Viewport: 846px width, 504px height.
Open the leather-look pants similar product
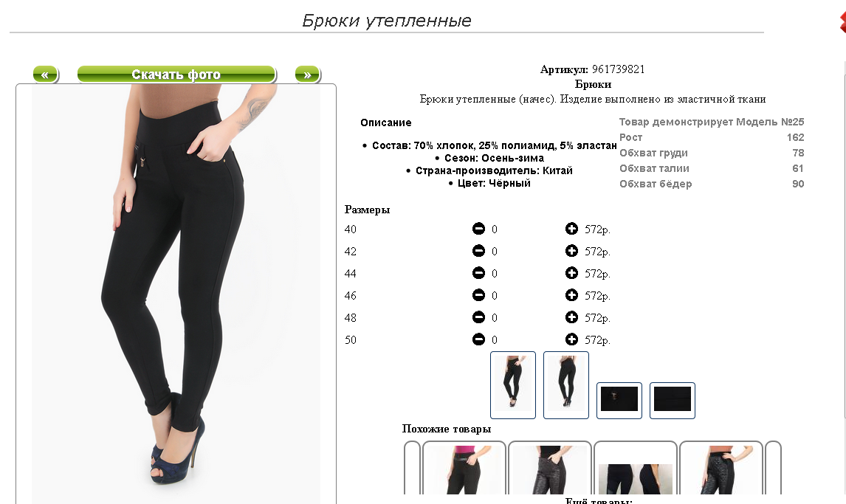550,468
